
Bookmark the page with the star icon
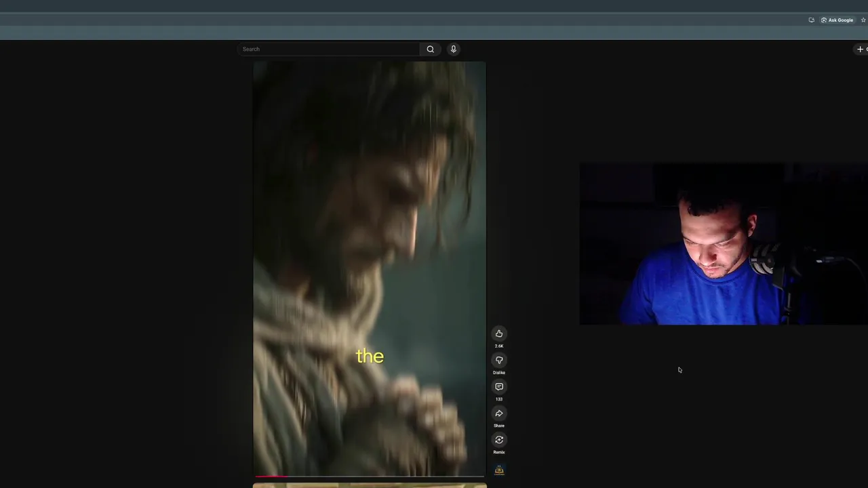click(863, 20)
